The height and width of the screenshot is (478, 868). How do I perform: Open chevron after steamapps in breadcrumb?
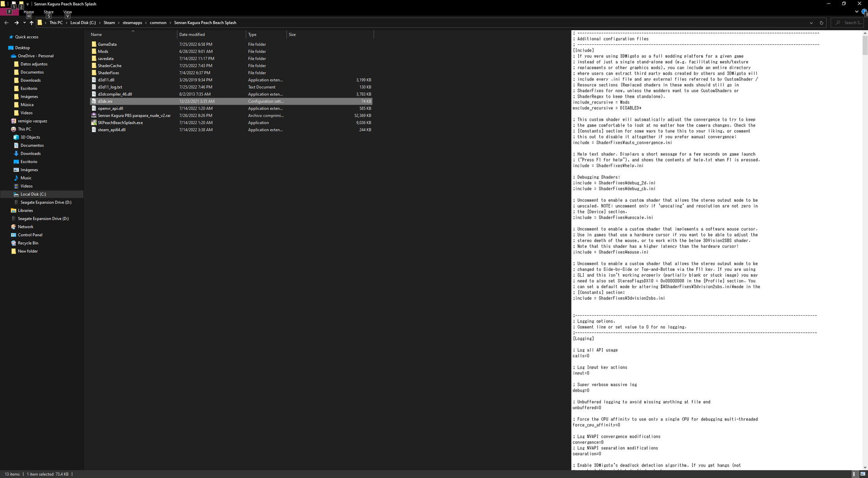pyautogui.click(x=146, y=23)
